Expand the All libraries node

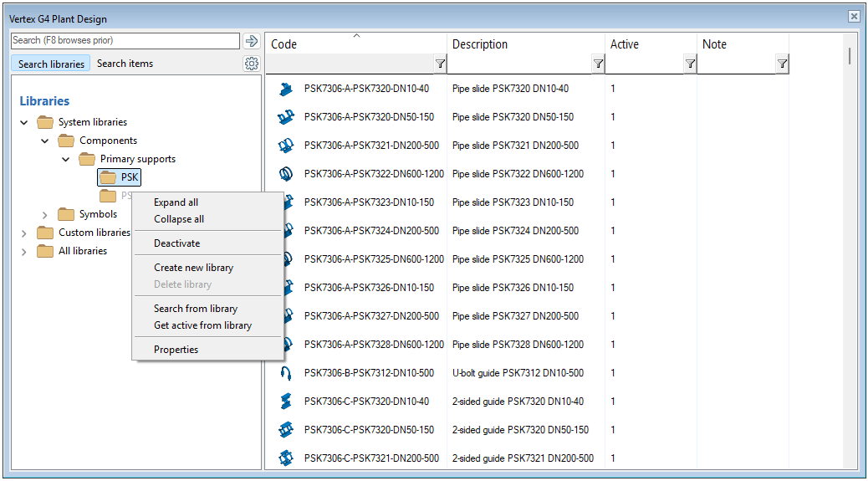point(23,252)
